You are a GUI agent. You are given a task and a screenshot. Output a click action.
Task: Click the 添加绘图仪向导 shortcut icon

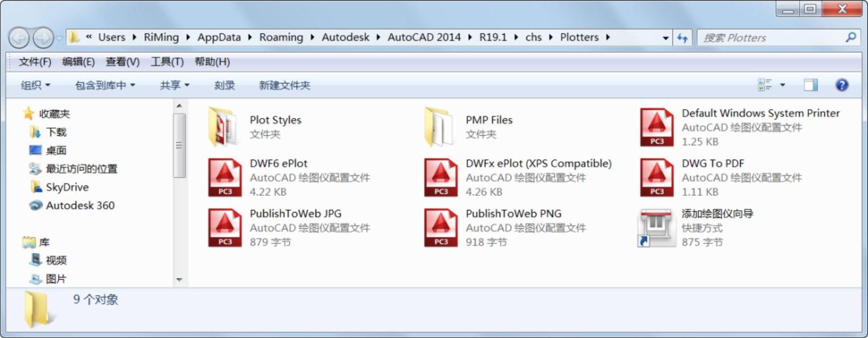tap(657, 228)
